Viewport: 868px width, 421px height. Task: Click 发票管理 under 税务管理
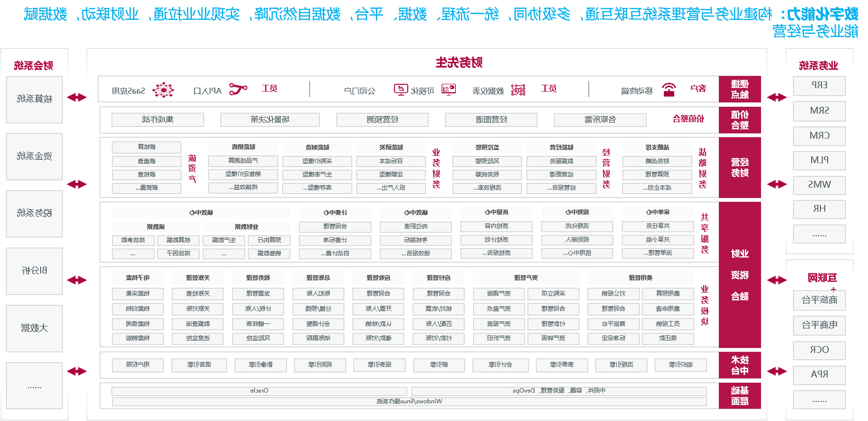258,294
